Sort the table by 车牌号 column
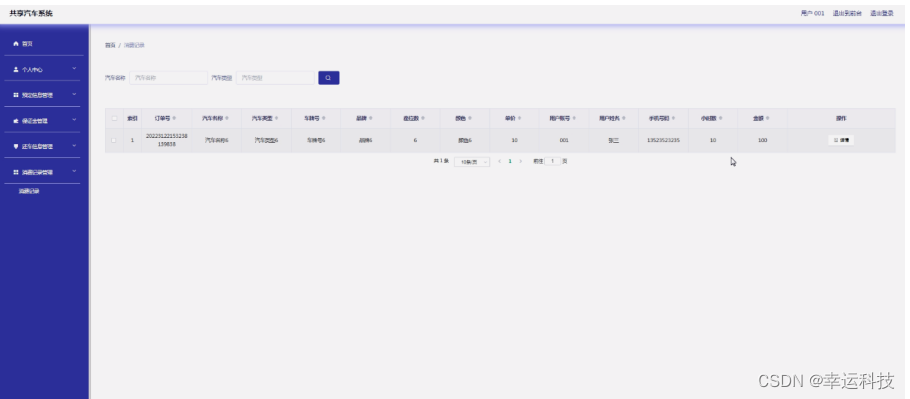This screenshot has height=399, width=910. (x=323, y=118)
